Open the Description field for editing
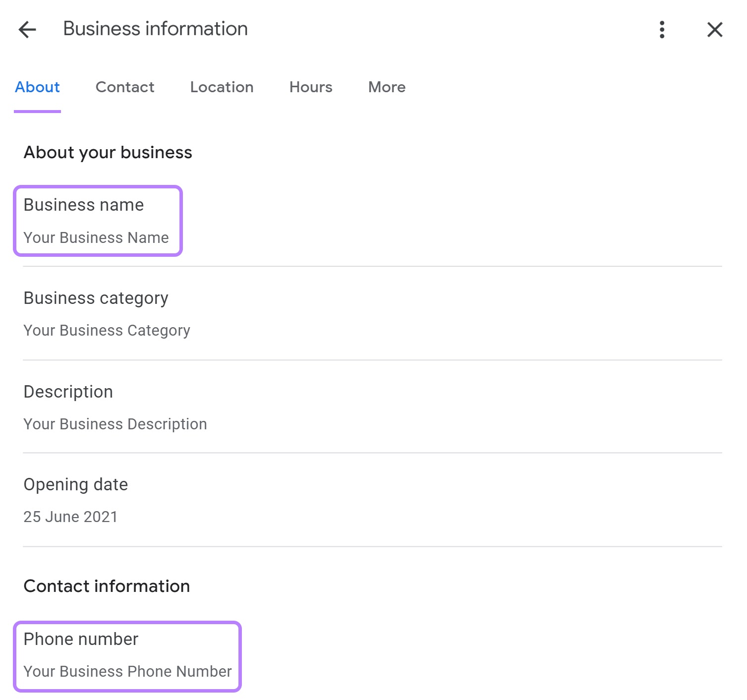This screenshot has width=747, height=700. click(68, 392)
